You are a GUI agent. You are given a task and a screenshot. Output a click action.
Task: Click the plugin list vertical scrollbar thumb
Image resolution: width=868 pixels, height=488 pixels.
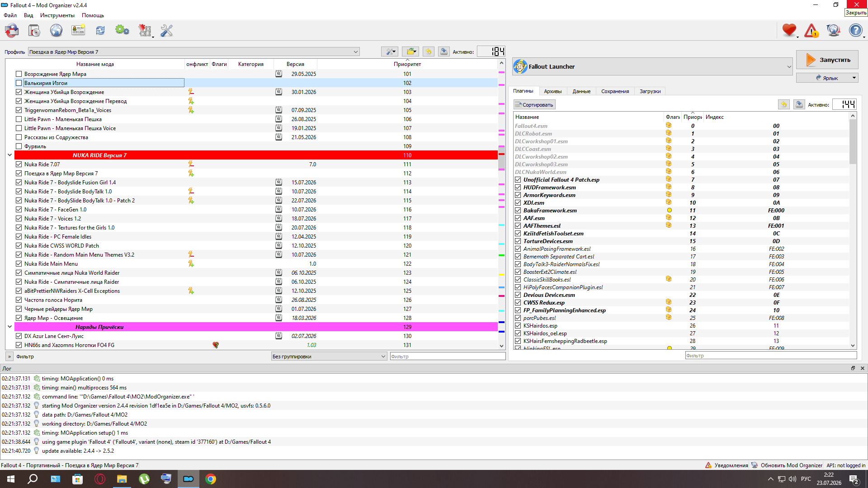[853, 141]
